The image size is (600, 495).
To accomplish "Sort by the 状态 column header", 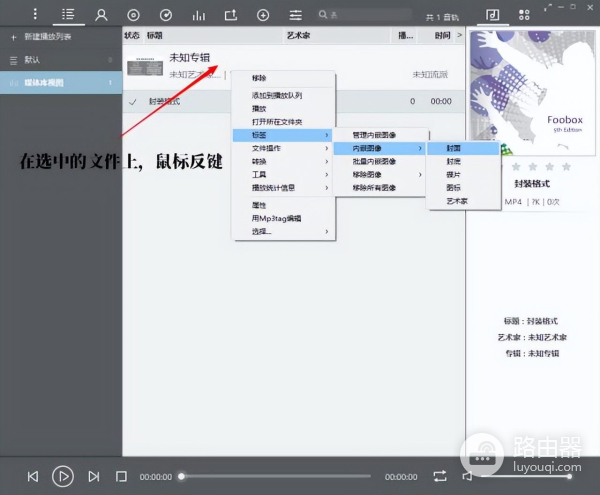I will click(x=132, y=35).
